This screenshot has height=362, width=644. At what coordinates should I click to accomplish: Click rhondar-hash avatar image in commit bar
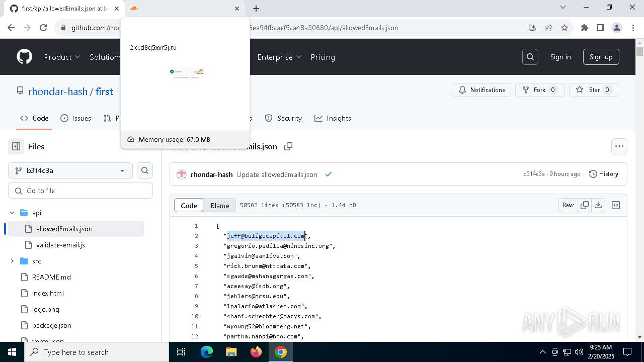[x=182, y=174]
